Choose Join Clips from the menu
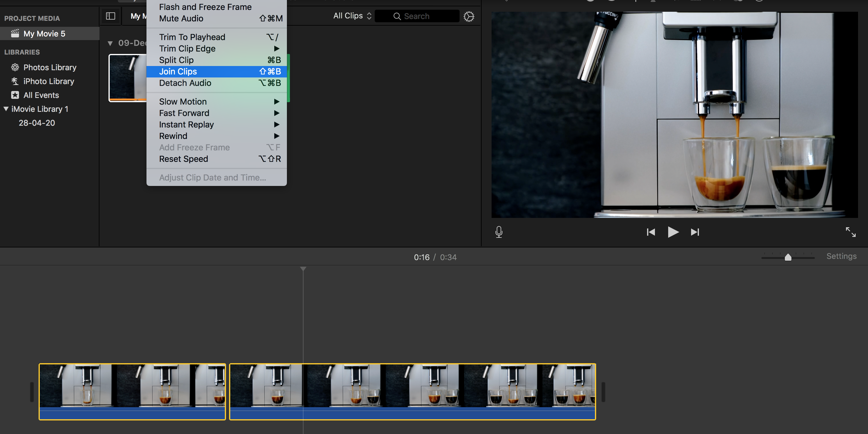 (x=178, y=71)
